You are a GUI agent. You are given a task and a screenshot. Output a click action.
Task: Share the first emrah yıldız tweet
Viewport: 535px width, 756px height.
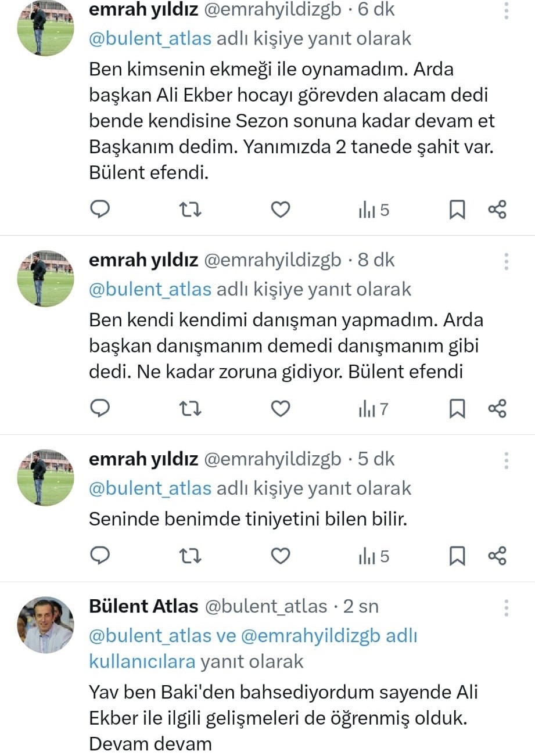(497, 210)
